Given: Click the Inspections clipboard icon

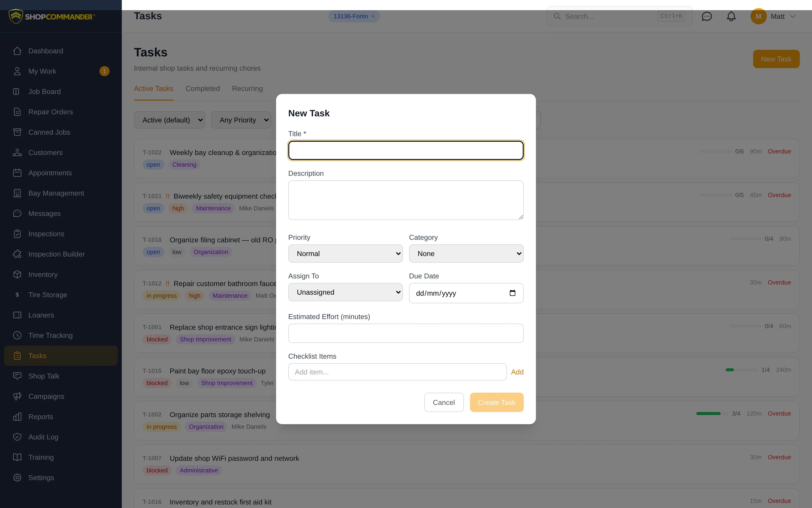Looking at the screenshot, I should [x=17, y=234].
